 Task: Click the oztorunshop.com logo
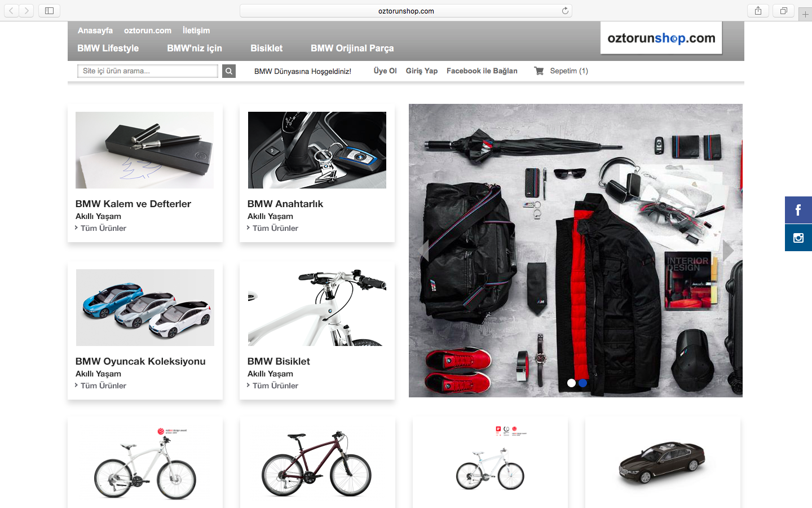click(x=661, y=38)
